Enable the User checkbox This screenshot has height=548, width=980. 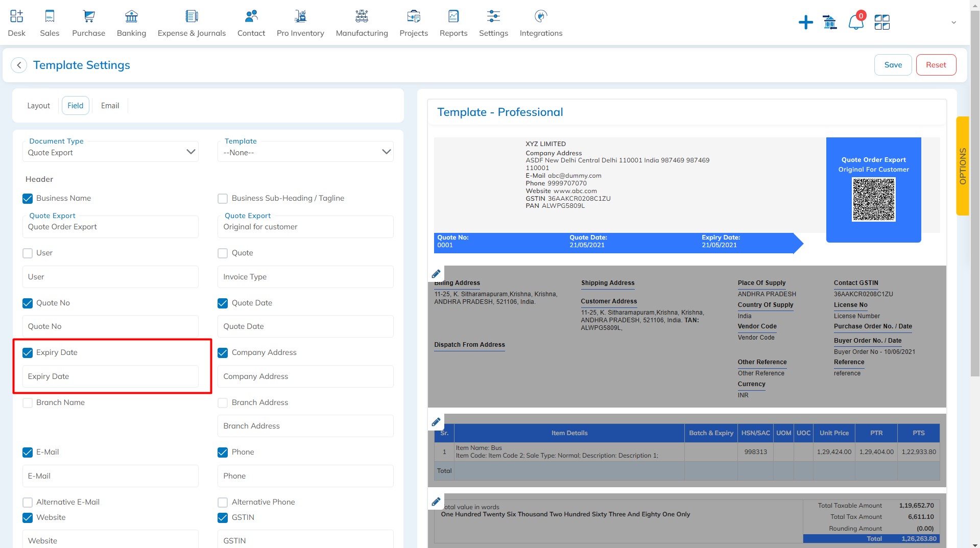(28, 253)
